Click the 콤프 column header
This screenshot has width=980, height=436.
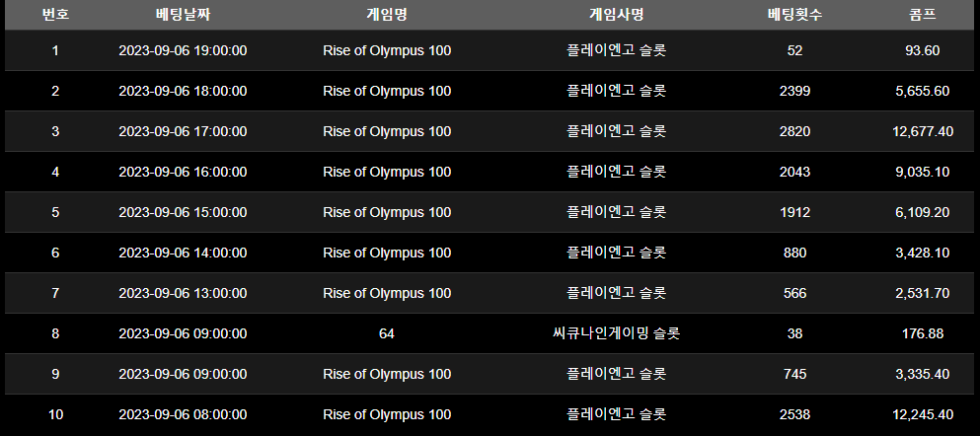(923, 15)
